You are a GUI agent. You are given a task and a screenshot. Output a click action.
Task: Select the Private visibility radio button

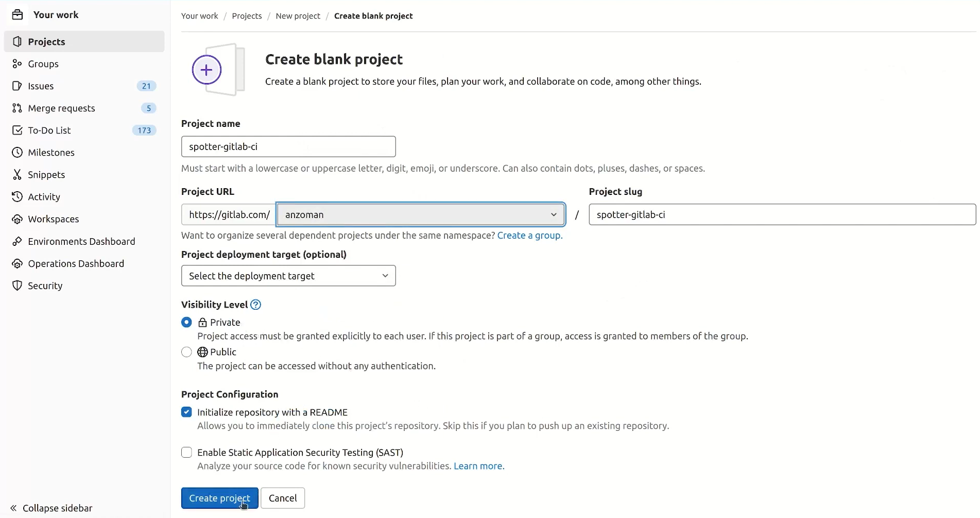pyautogui.click(x=186, y=322)
